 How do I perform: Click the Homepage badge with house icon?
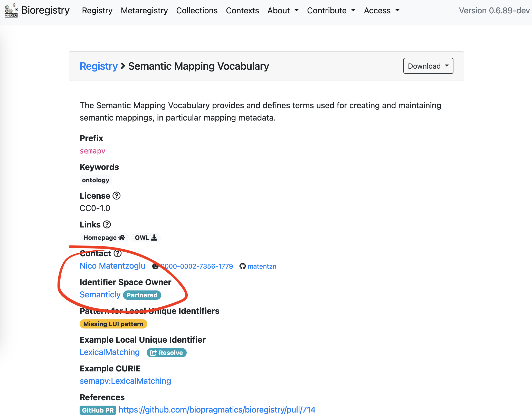pos(104,238)
